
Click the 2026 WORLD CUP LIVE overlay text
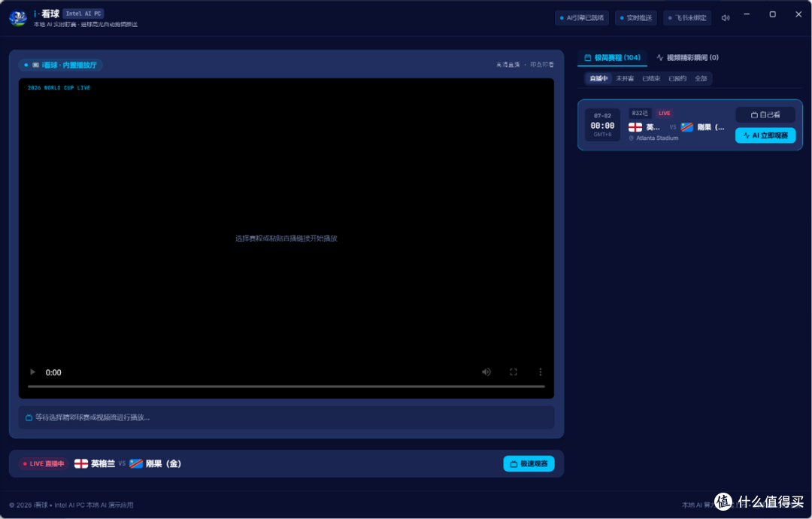coord(59,87)
